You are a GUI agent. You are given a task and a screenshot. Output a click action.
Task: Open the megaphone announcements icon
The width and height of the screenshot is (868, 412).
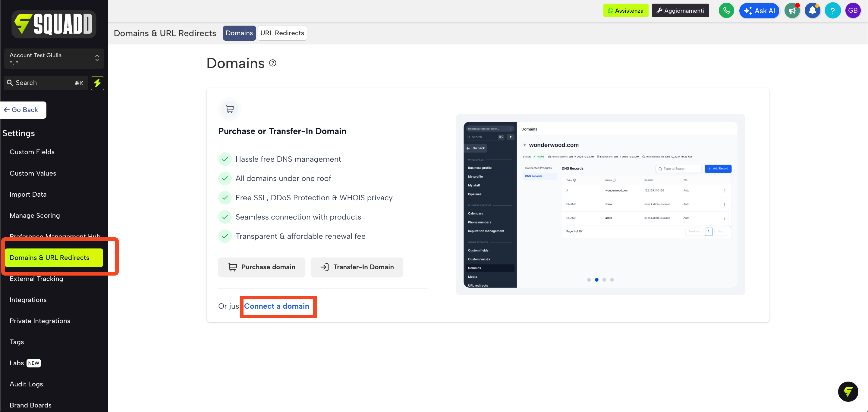click(x=792, y=11)
